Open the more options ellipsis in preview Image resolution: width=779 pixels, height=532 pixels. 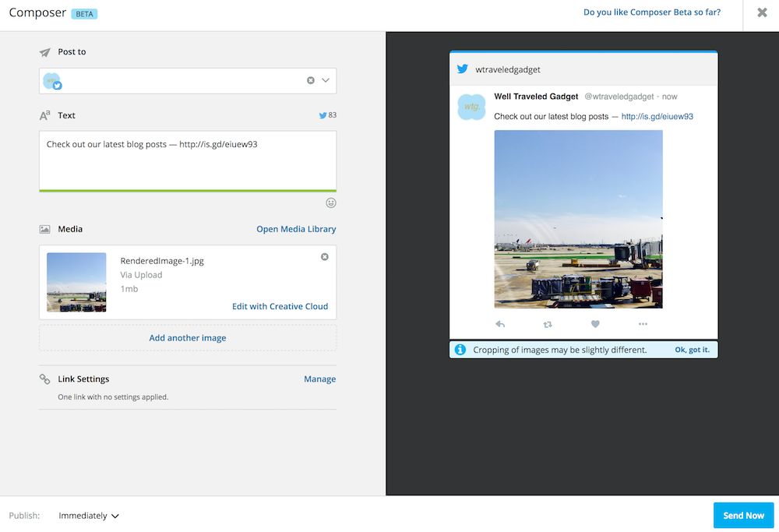click(643, 324)
